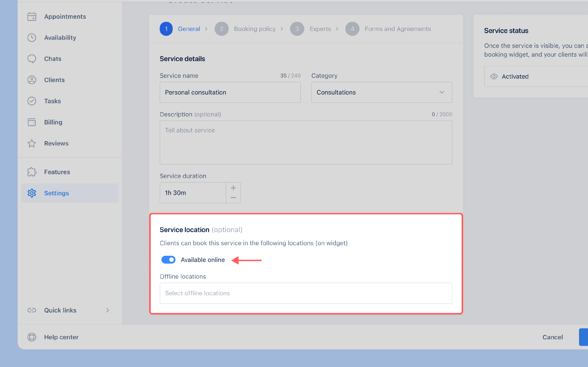Screen dimensions: 588x367
Task: Increase service duration with plus button
Action: click(233, 188)
